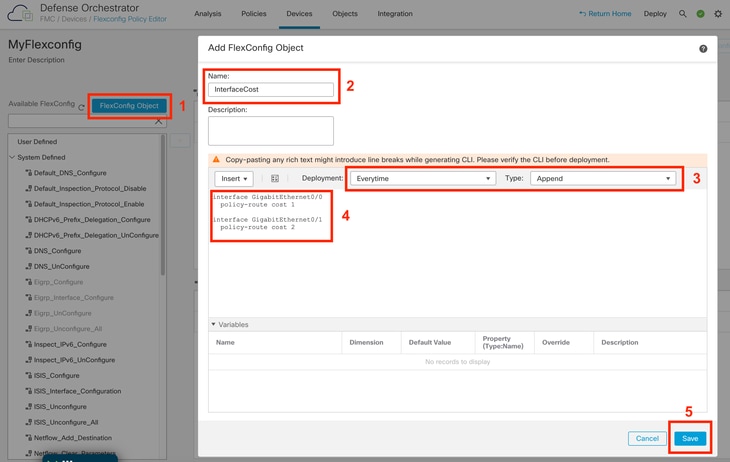Image resolution: width=730 pixels, height=462 pixels.
Task: Click the Default Value column header
Action: pyautogui.click(x=430, y=342)
